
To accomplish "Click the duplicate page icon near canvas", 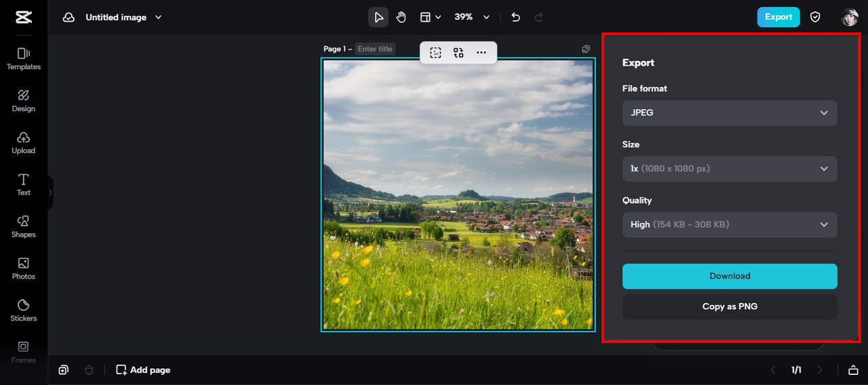I will pyautogui.click(x=586, y=49).
